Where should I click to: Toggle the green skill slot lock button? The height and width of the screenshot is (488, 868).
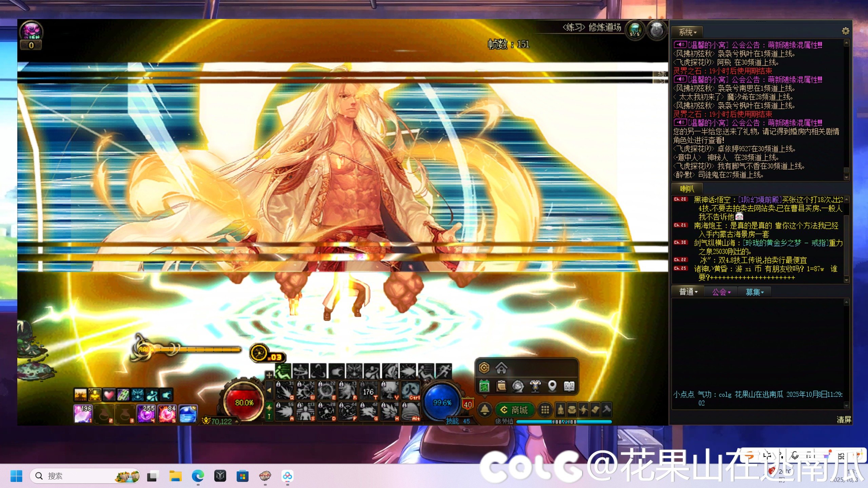(x=269, y=411)
